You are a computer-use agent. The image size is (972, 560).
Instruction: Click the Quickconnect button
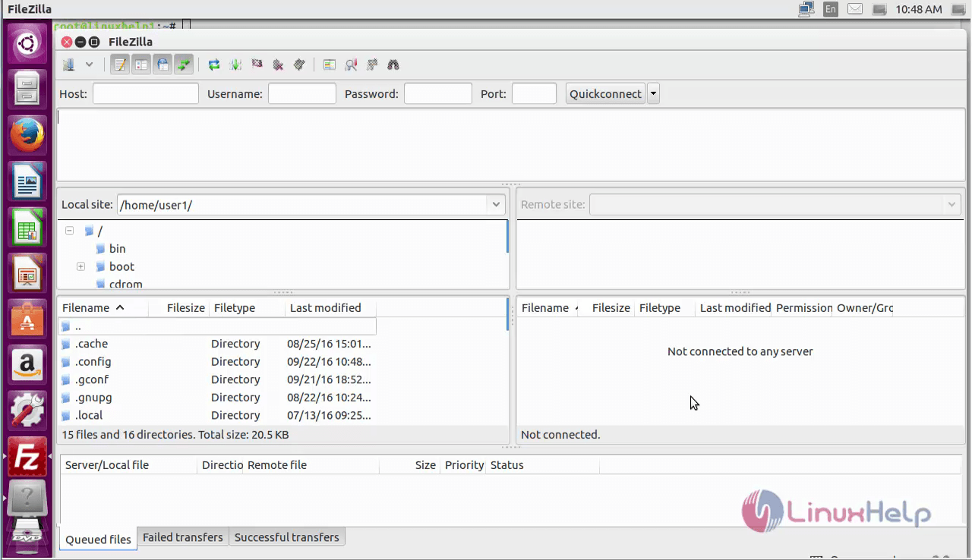pyautogui.click(x=605, y=94)
